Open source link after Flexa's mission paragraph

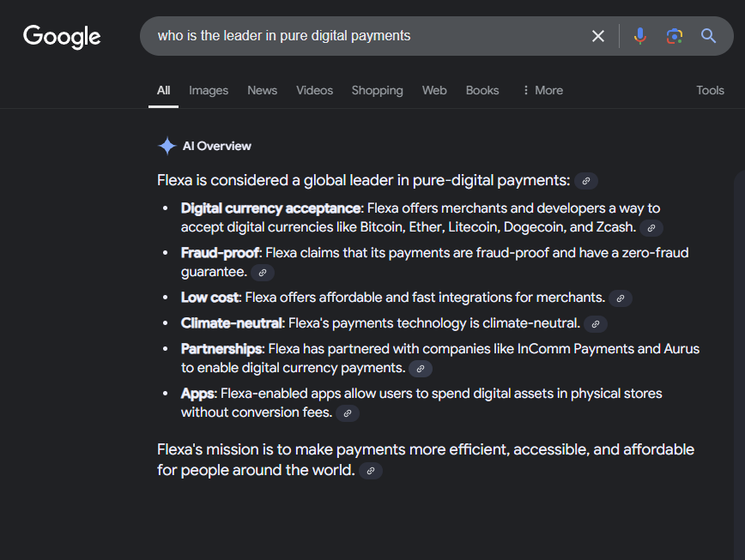coord(371,471)
